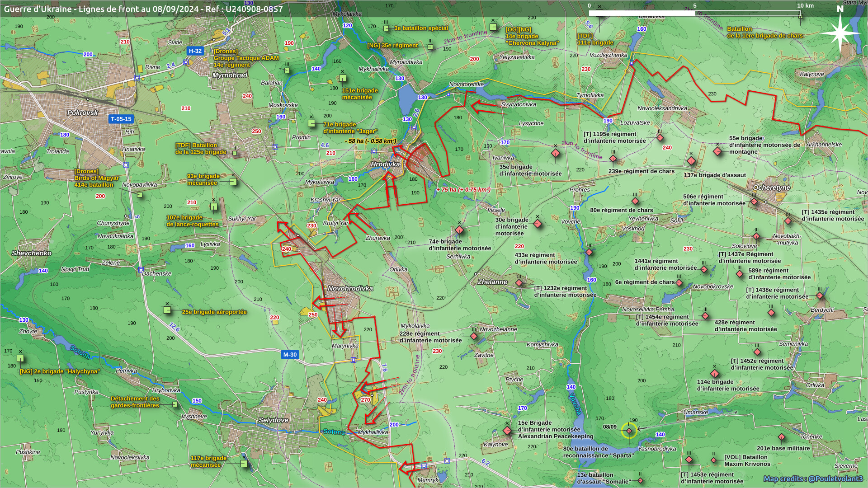Select the 15e Brigade red diamond icon

(x=507, y=431)
